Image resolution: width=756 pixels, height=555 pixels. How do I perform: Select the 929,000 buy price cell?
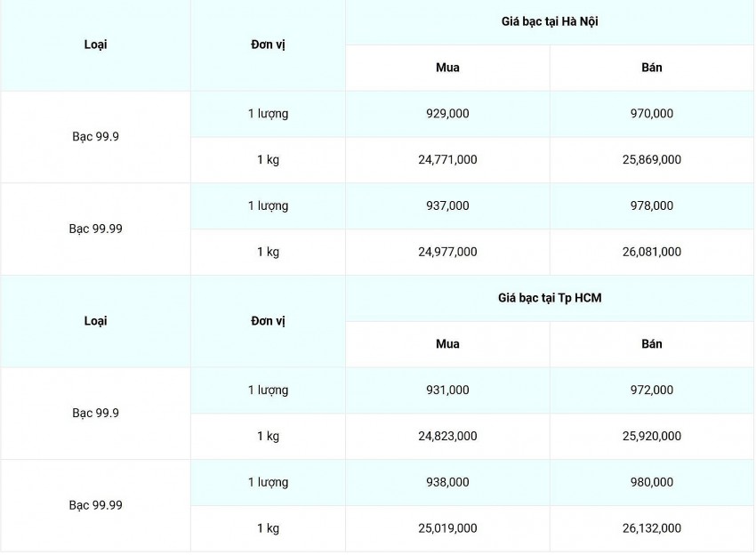point(447,114)
